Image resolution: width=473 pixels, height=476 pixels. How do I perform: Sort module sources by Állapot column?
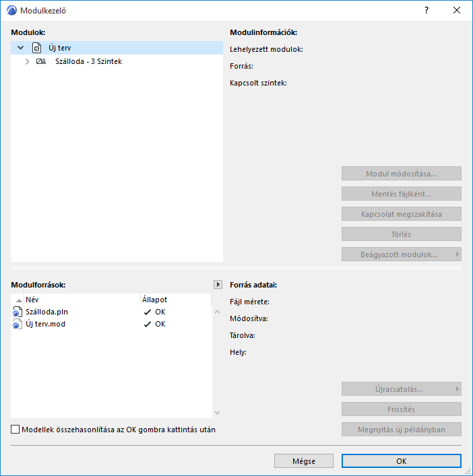pos(176,300)
